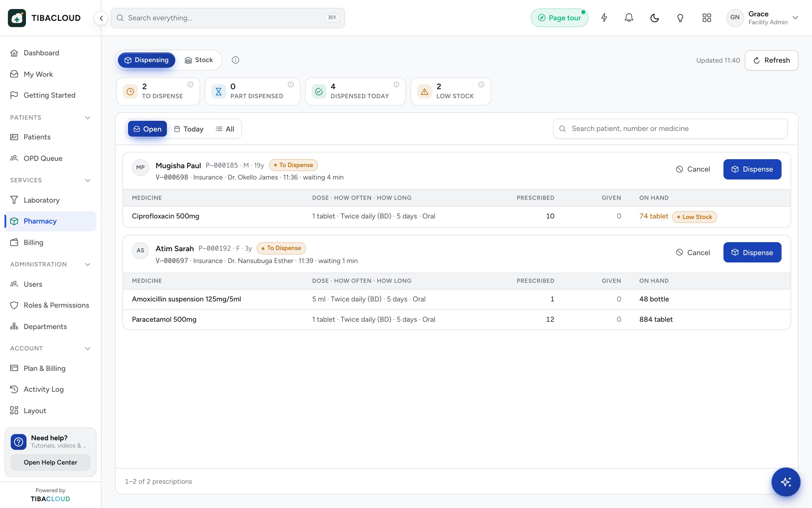Click the info icon beside Stock tab

click(x=235, y=60)
